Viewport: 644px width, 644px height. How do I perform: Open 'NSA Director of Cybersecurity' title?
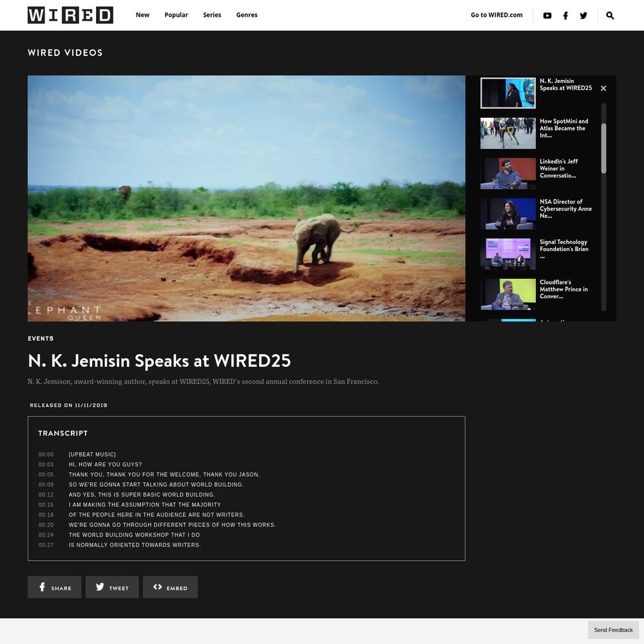565,209
